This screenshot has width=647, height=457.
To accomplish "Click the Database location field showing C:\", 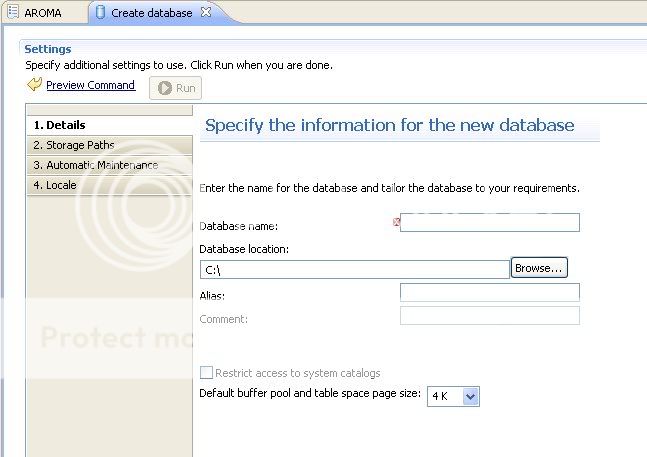I will point(355,269).
